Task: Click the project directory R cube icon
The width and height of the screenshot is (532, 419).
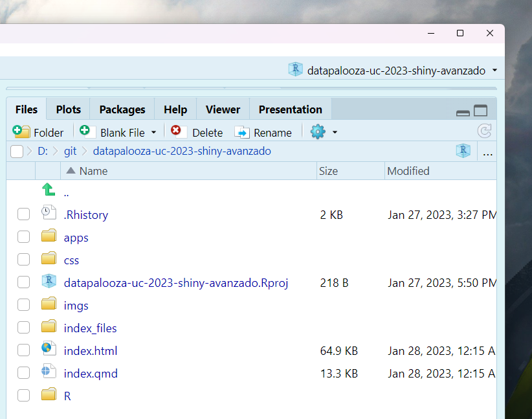Action: point(463,151)
